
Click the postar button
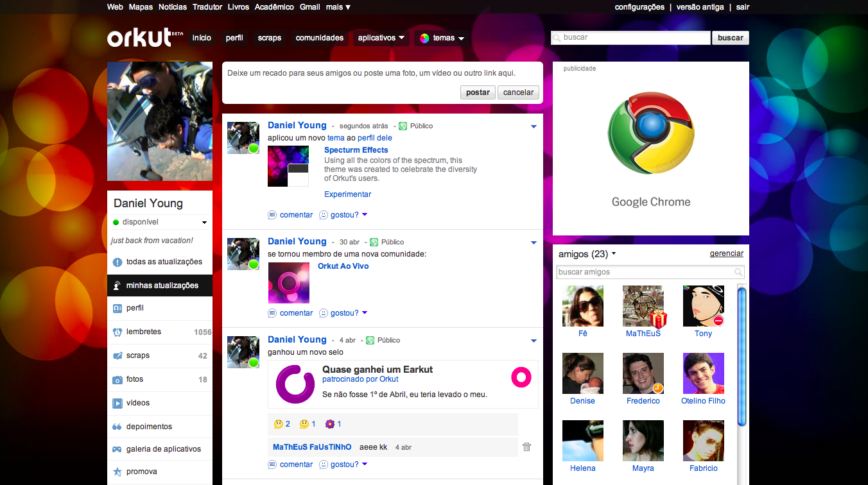click(x=478, y=92)
